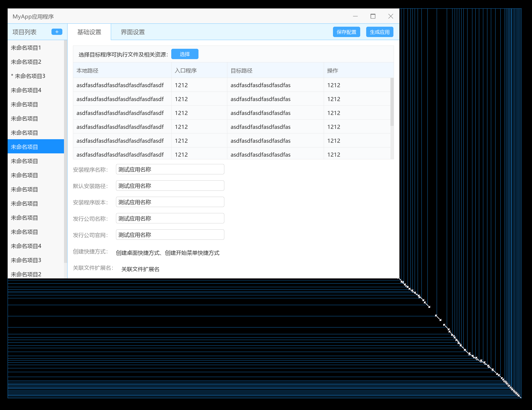Click the project list scrollbar
Image resolution: width=532 pixels, height=410 pixels.
(65, 151)
